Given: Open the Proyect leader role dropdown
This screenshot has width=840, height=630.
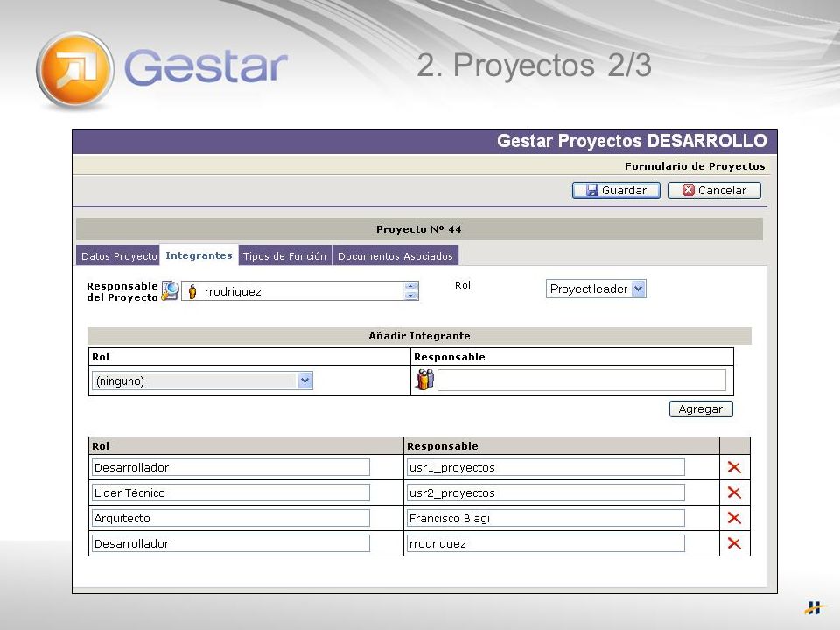Looking at the screenshot, I should tap(596, 289).
